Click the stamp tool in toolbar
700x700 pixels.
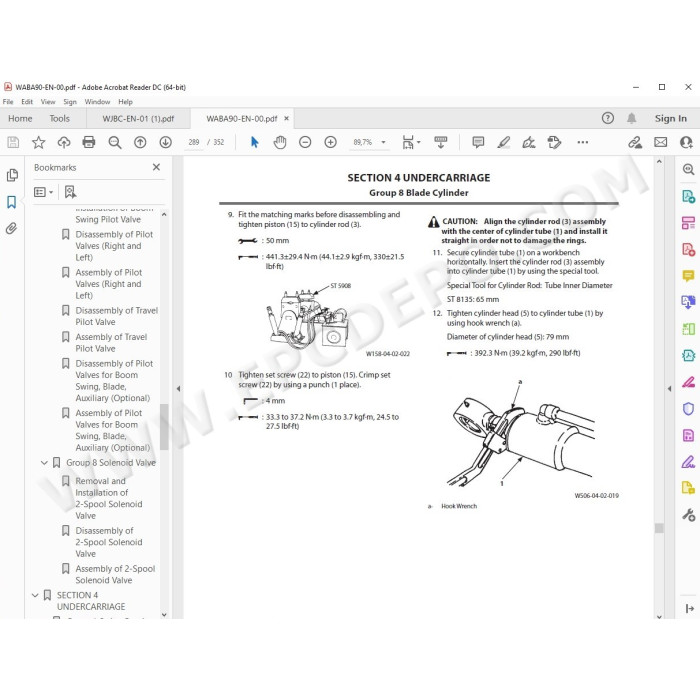click(x=554, y=142)
